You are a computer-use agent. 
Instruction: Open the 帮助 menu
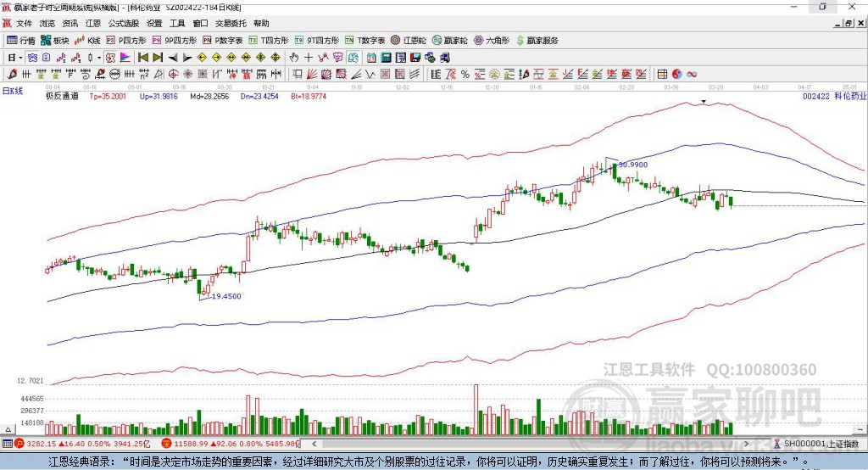[261, 23]
